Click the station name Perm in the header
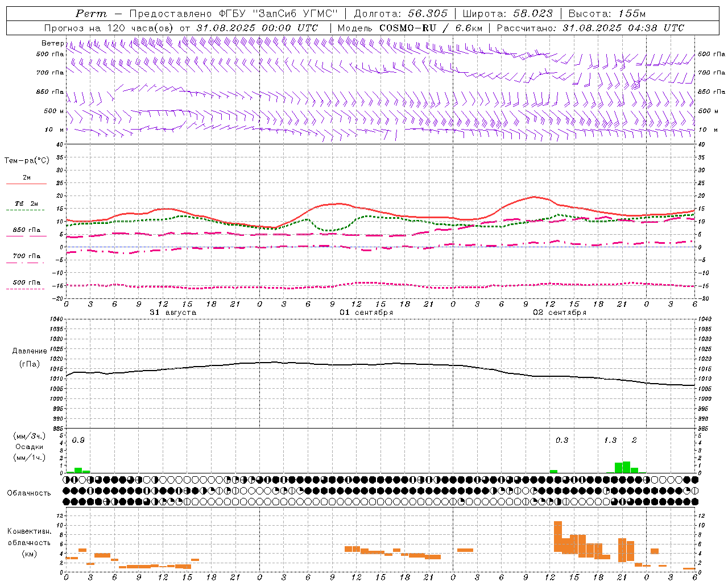This screenshot has height=582, width=728. click(91, 14)
